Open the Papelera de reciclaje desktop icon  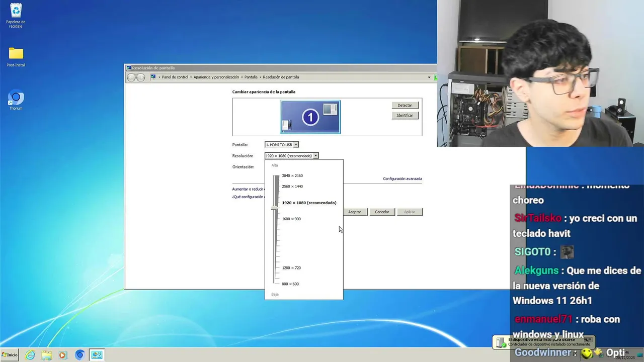[16, 16]
